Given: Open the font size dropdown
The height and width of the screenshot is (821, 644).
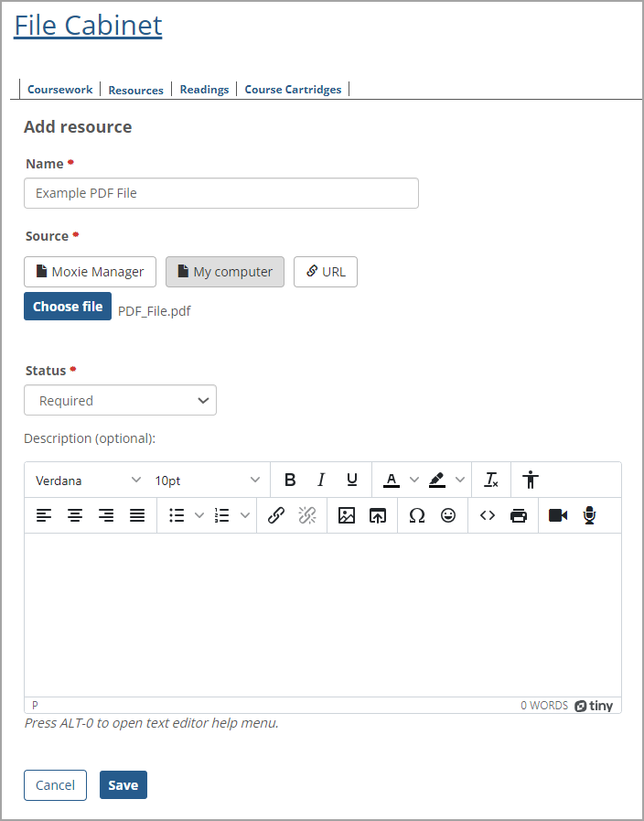Looking at the screenshot, I should tap(206, 479).
